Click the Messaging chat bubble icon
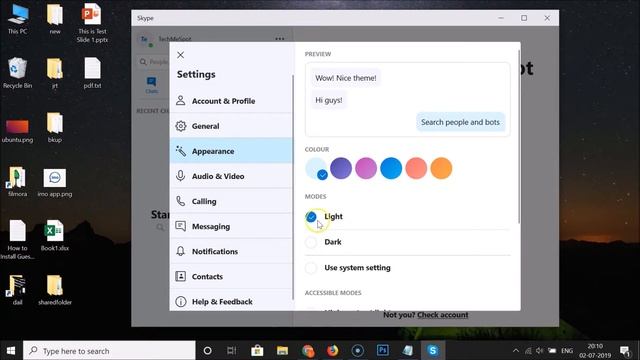 point(180,226)
